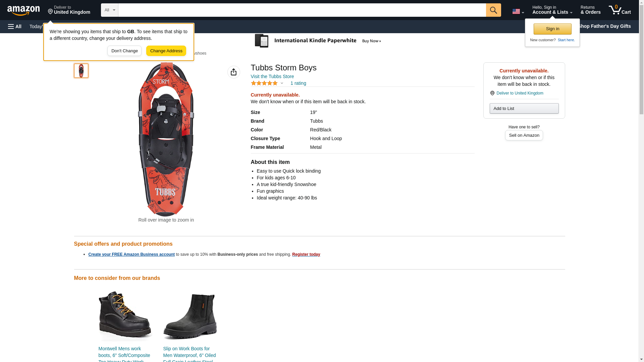Open the All hamburger menu
Screen dimensions: 644x362
click(15, 26)
